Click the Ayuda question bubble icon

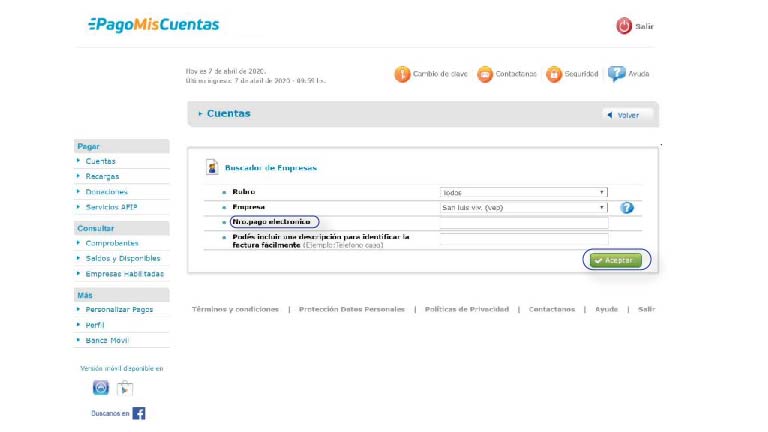tap(617, 74)
